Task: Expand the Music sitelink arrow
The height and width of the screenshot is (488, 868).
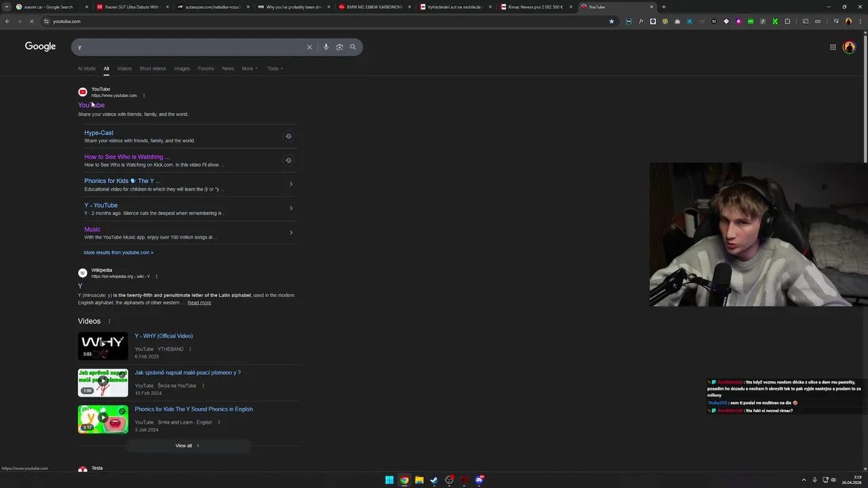Action: tap(291, 232)
